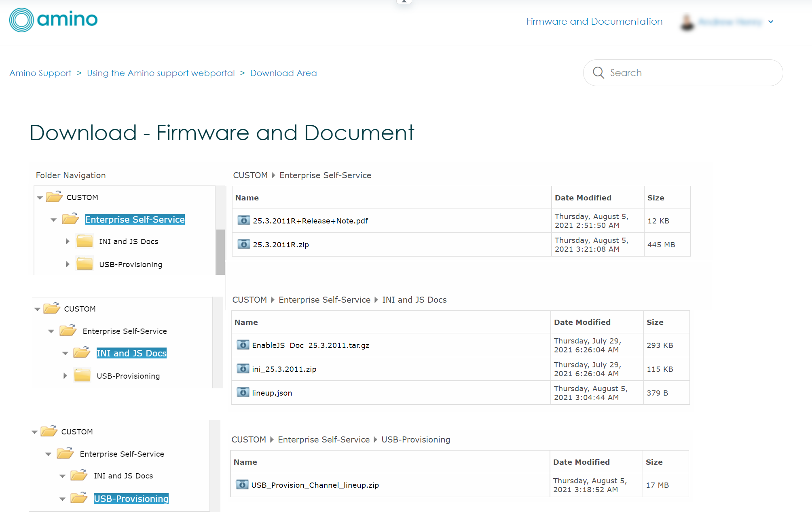Click CUSTOM folder icon in third tree

coord(49,431)
